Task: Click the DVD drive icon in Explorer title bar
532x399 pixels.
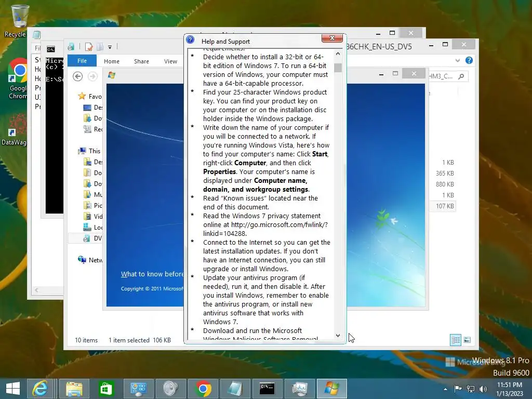Action: tap(71, 46)
